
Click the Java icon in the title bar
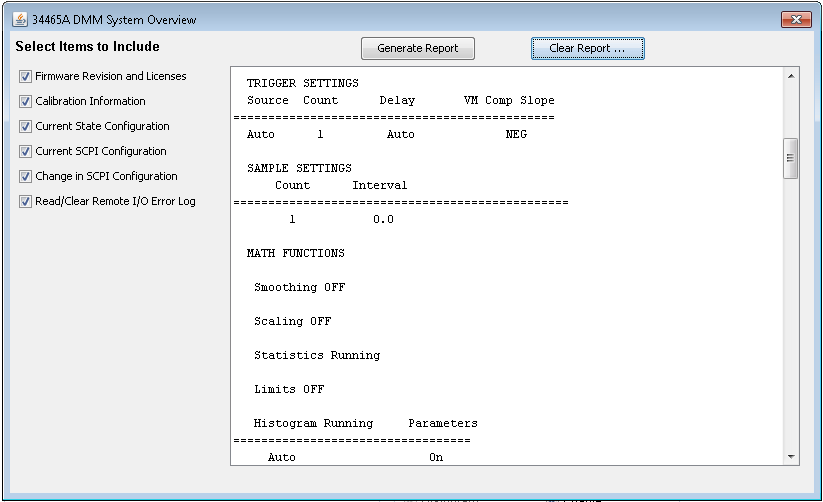tap(19, 19)
